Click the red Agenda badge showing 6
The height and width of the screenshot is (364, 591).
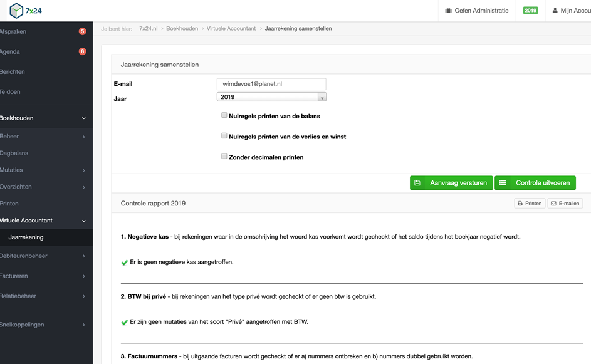click(82, 51)
